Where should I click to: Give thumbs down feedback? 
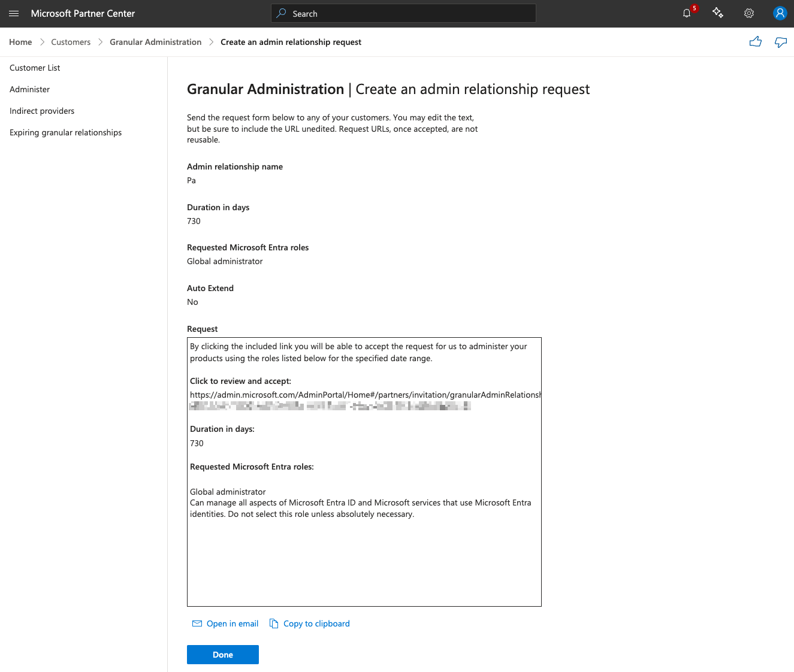tap(781, 42)
